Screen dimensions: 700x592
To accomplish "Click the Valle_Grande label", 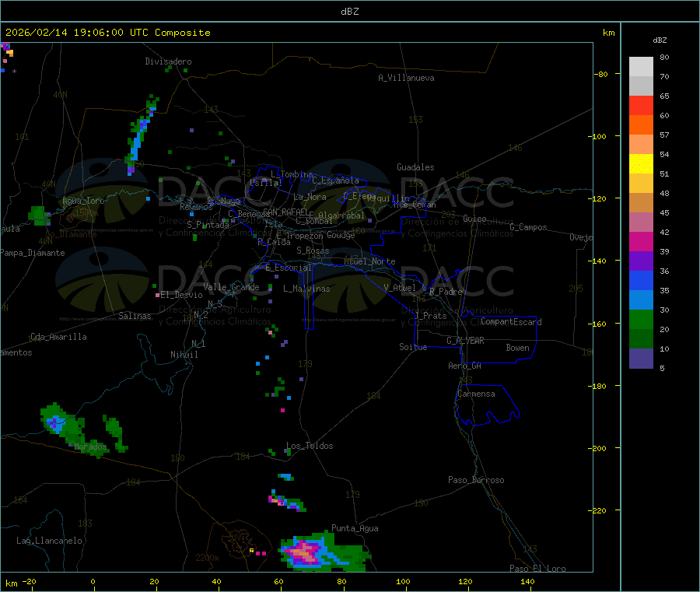I will (x=231, y=287).
